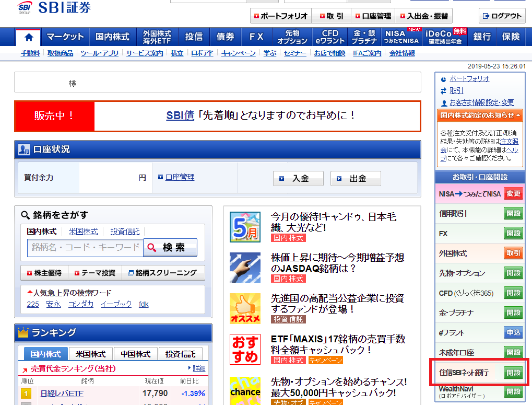Select 米国株式 search tab
The width and height of the screenshot is (532, 405).
click(x=83, y=232)
